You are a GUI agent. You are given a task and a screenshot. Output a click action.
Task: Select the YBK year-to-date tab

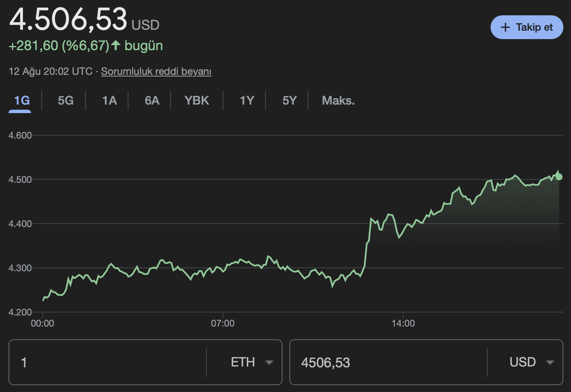pyautogui.click(x=197, y=100)
